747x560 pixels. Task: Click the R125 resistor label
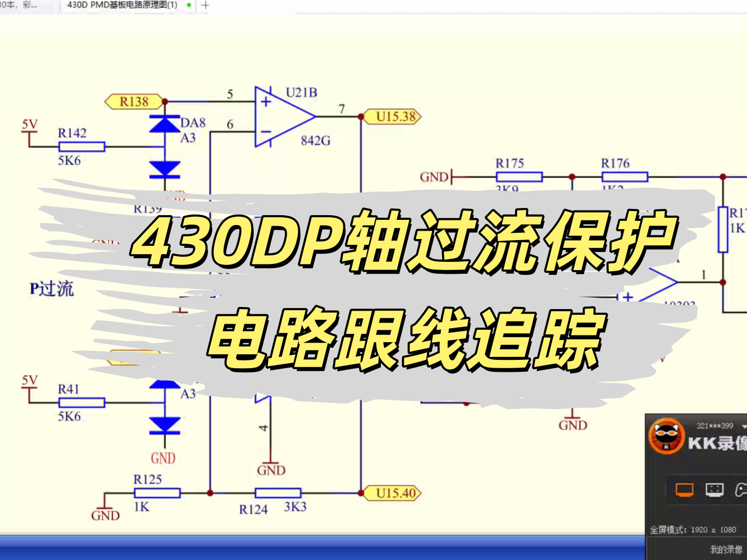click(x=148, y=480)
